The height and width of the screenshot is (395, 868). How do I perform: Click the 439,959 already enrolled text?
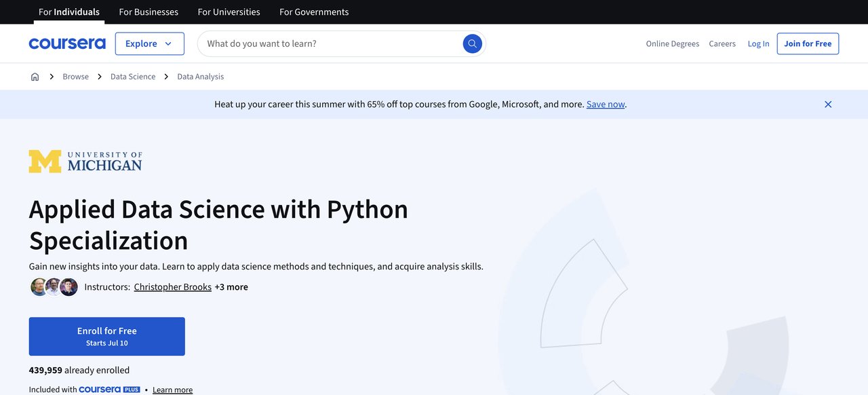coord(79,370)
